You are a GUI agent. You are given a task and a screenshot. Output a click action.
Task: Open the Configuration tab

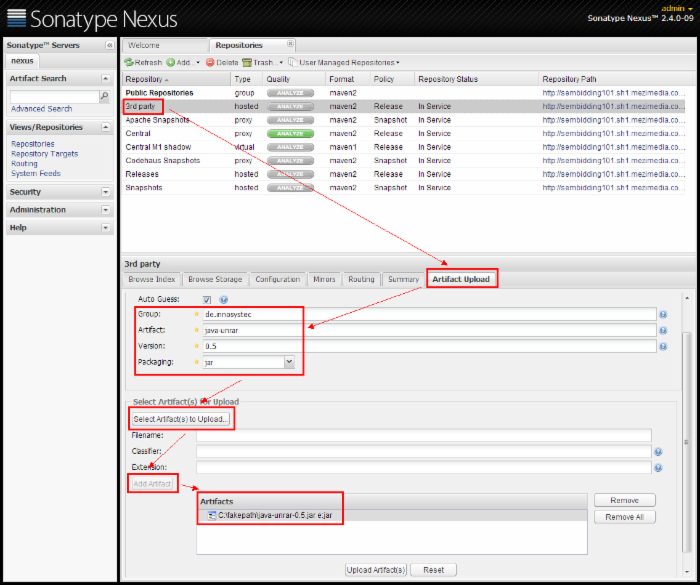[x=277, y=280]
